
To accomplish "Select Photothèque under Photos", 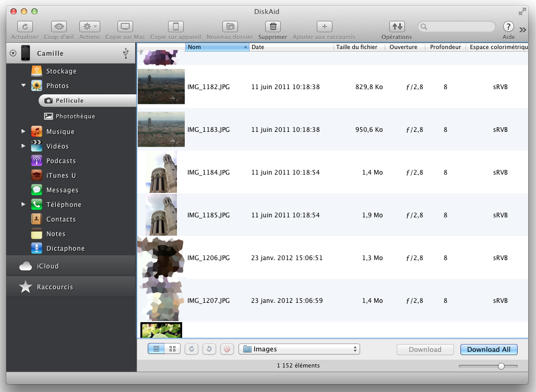I will [x=75, y=116].
